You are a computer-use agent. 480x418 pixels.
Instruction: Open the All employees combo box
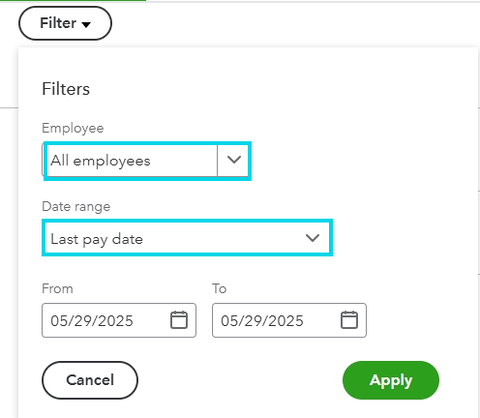[147, 161]
